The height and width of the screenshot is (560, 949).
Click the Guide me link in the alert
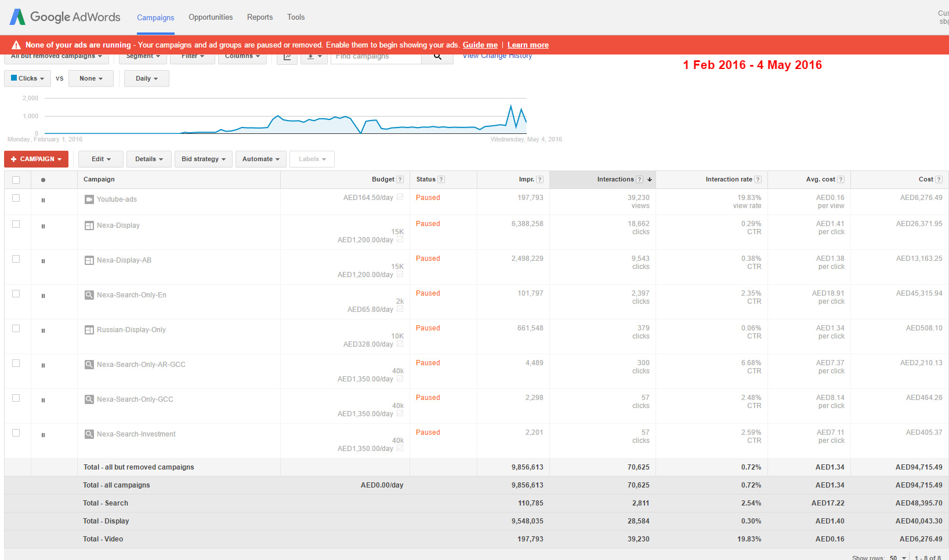click(480, 45)
